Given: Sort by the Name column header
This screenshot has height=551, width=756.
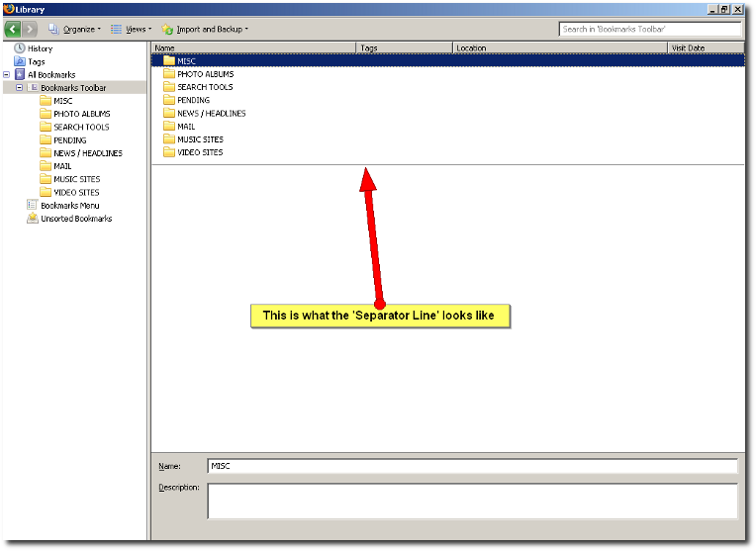Looking at the screenshot, I should (254, 47).
